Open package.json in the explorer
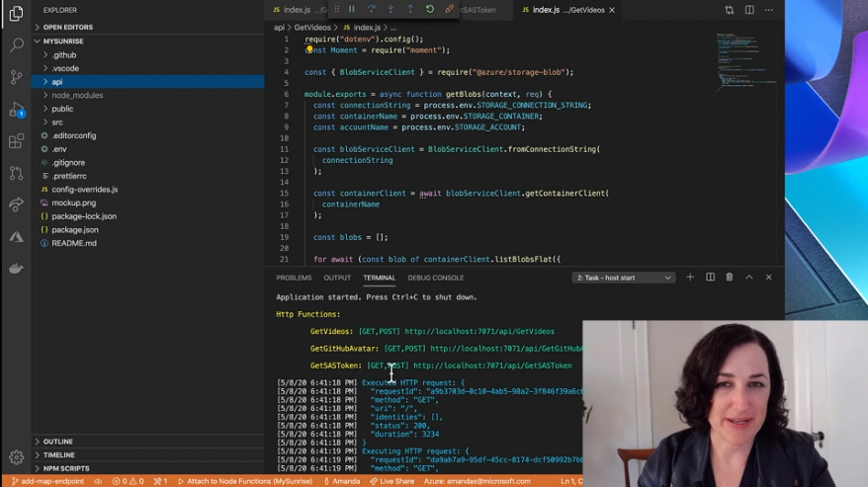This screenshot has width=868, height=487. 74,229
